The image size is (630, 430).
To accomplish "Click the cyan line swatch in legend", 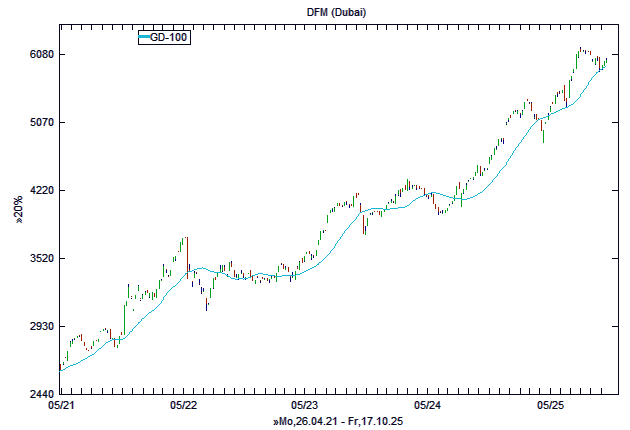I will tap(144, 38).
